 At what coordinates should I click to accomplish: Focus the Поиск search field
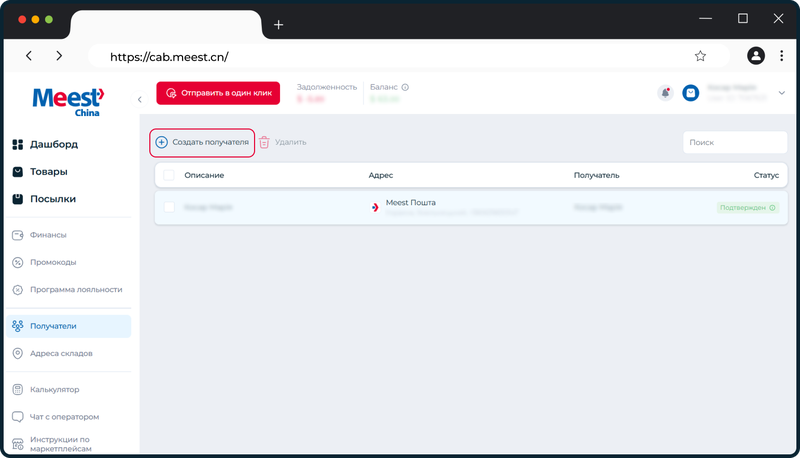(735, 142)
